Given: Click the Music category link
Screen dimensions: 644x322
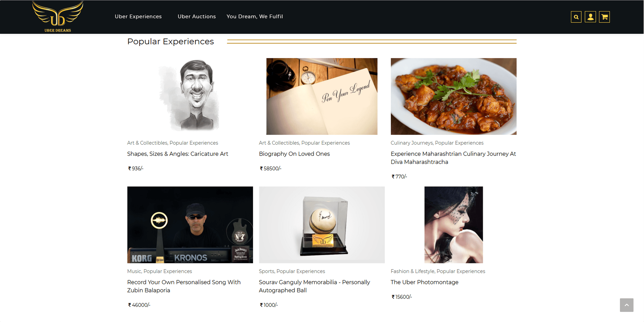Looking at the screenshot, I should [134, 271].
